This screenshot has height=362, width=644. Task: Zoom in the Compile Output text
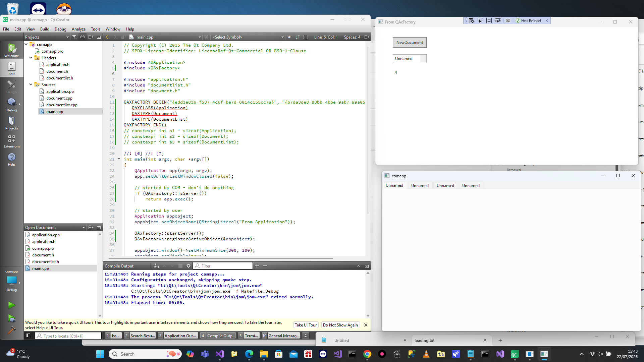click(257, 266)
